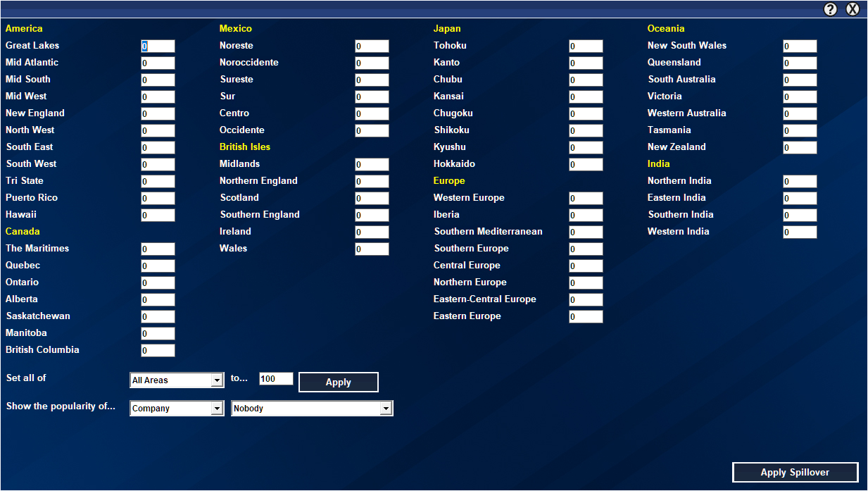
Task: Close the popularity editor with X icon
Action: [x=853, y=9]
